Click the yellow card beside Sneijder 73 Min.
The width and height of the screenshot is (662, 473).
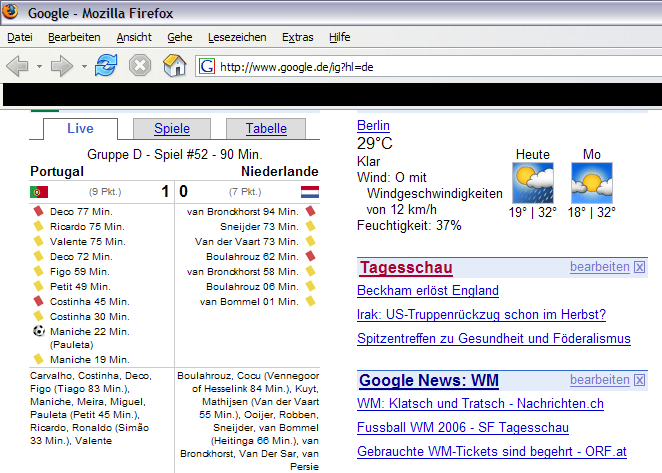coord(311,226)
